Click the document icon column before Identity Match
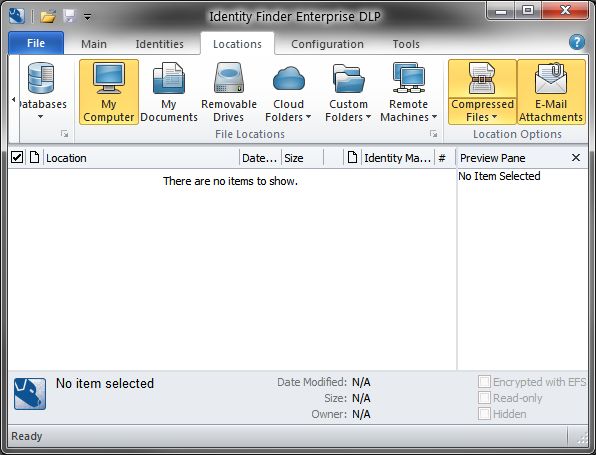Screen dimensions: 596x455 click(x=352, y=157)
